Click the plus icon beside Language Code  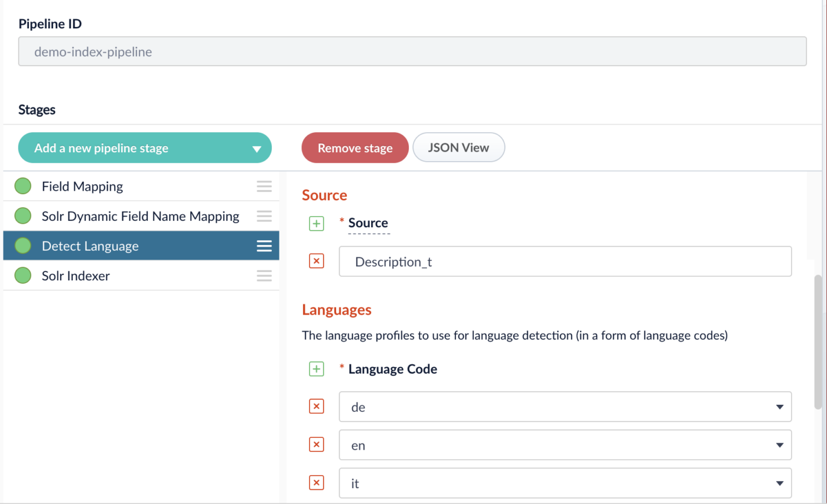pos(317,369)
